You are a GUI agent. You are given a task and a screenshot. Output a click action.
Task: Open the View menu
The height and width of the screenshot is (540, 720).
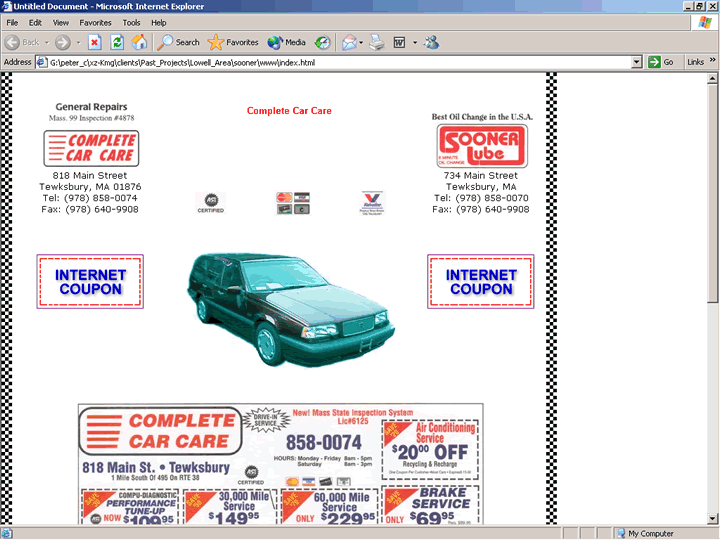click(61, 22)
